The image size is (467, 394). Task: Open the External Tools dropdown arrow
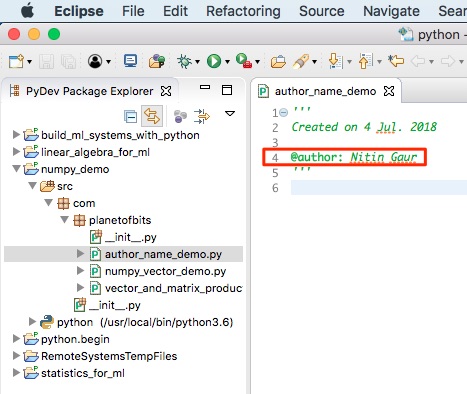pyautogui.click(x=257, y=62)
